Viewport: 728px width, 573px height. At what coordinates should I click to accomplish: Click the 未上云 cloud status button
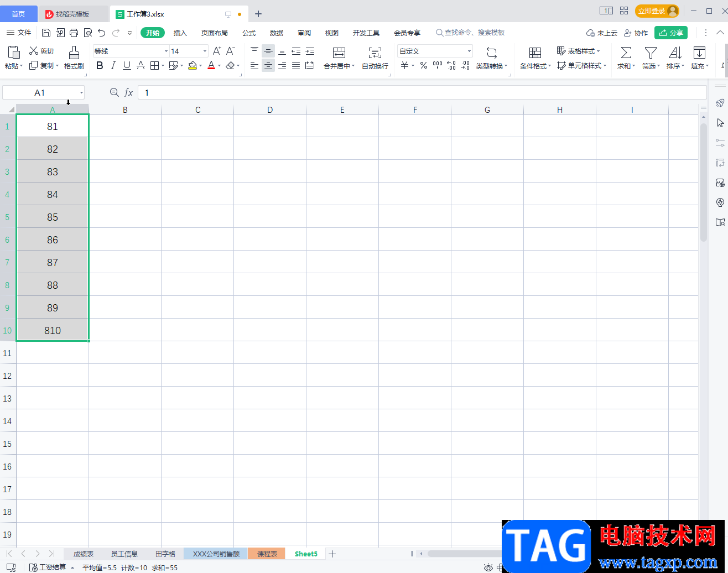[x=602, y=33]
